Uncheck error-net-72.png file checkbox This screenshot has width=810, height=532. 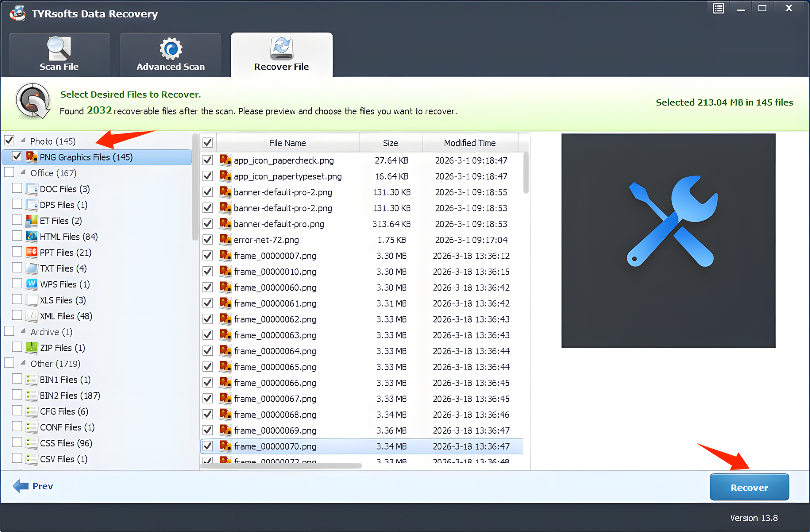208,240
